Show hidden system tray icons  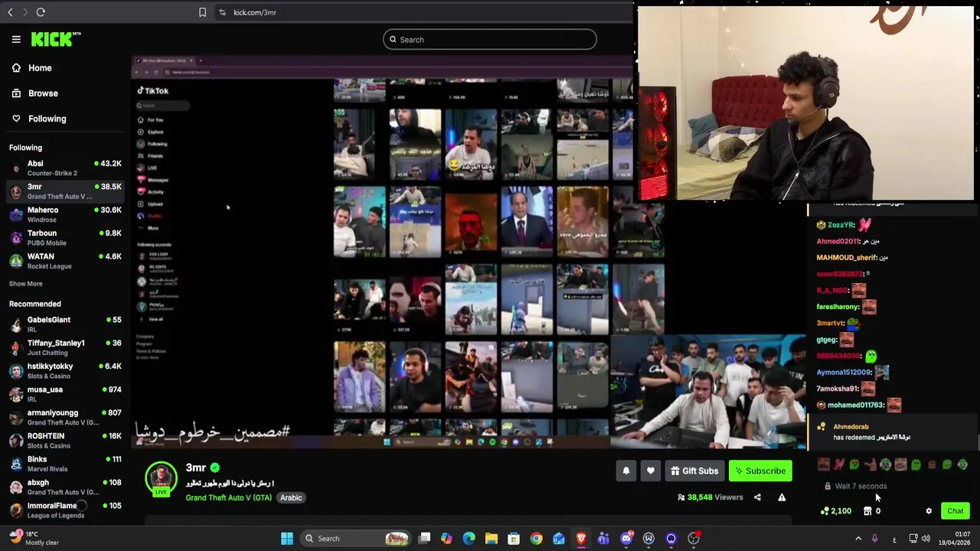(x=857, y=539)
